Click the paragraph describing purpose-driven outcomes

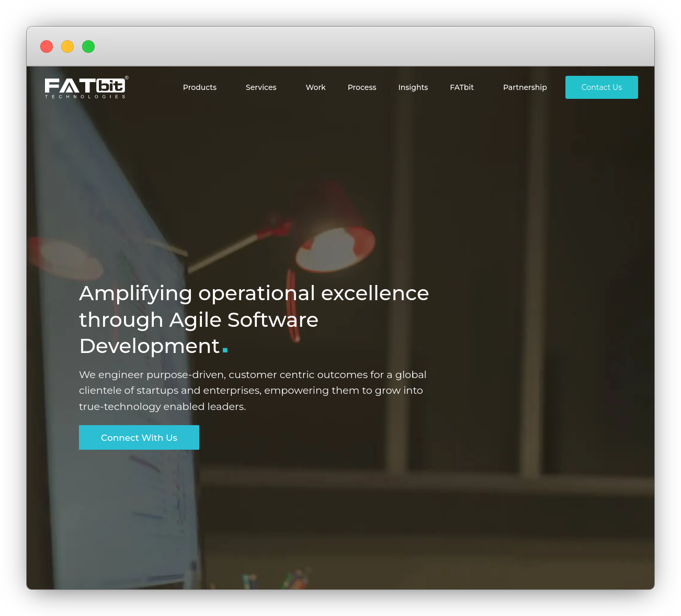(253, 390)
